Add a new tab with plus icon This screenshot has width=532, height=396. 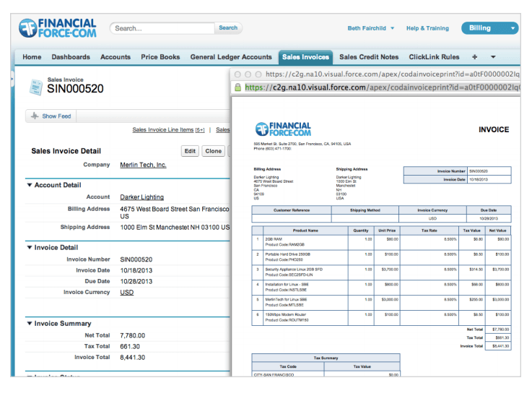(474, 57)
